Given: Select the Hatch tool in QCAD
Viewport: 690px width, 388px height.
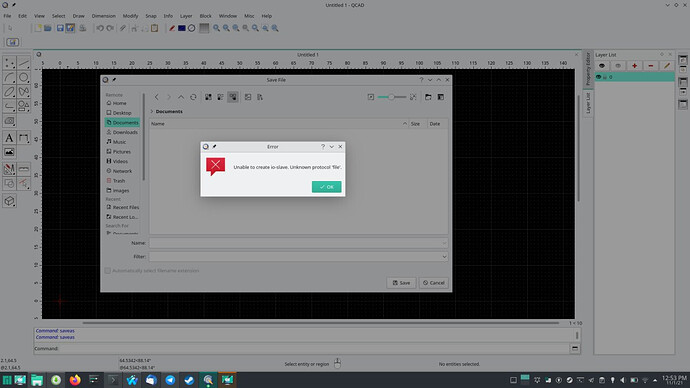Looking at the screenshot, I should [9, 121].
